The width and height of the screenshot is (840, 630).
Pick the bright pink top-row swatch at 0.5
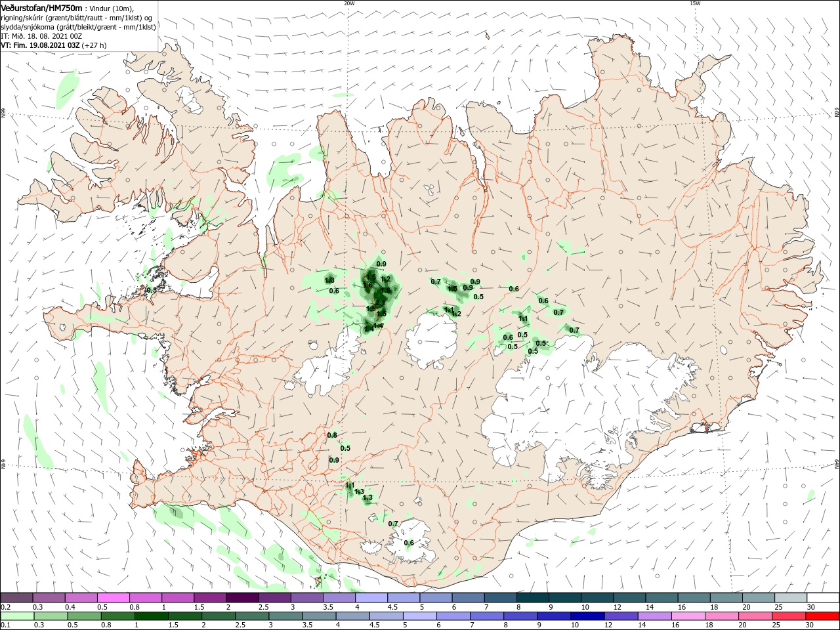point(113,598)
